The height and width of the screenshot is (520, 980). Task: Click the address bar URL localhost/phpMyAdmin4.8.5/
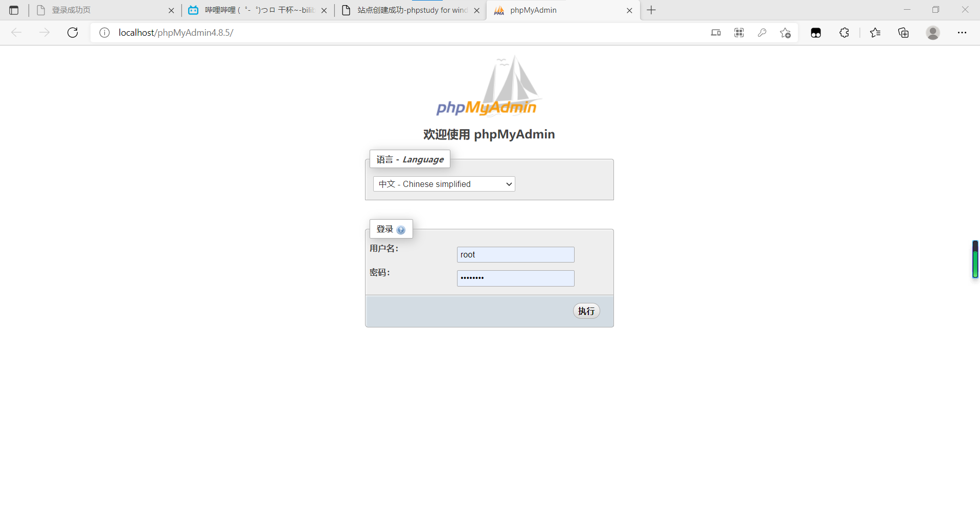pyautogui.click(x=176, y=33)
